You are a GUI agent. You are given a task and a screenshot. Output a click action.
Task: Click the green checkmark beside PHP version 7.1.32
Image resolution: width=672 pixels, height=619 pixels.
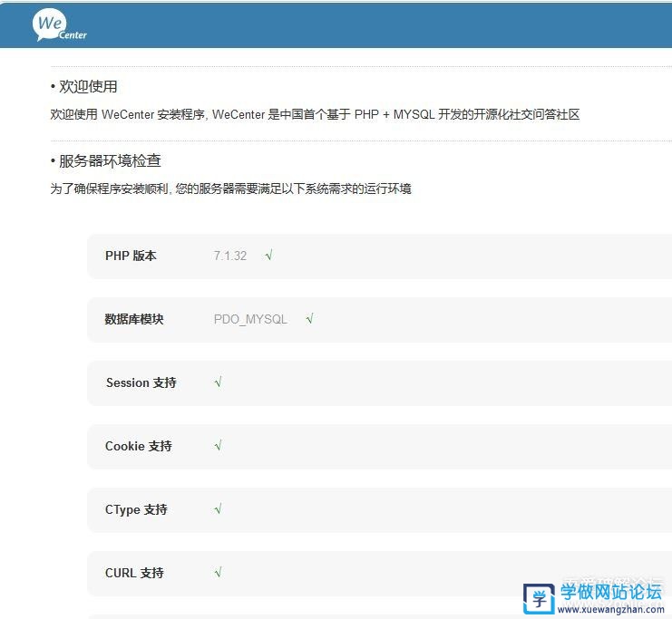269,256
